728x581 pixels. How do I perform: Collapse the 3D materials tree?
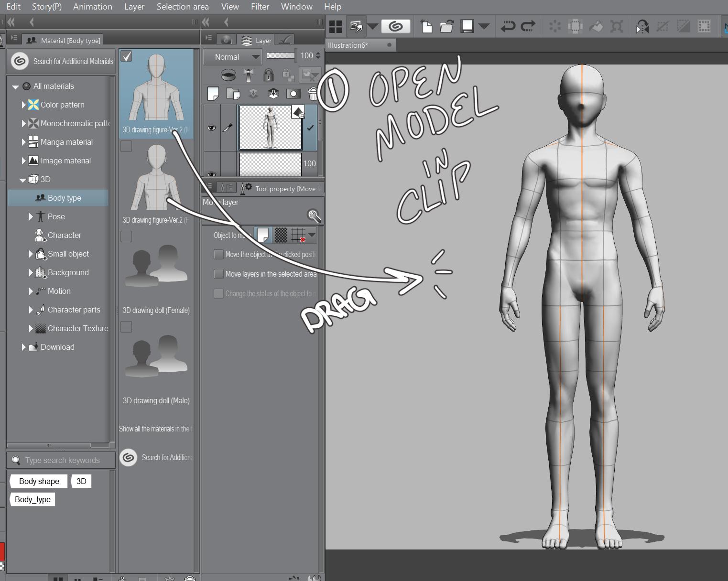[22, 180]
